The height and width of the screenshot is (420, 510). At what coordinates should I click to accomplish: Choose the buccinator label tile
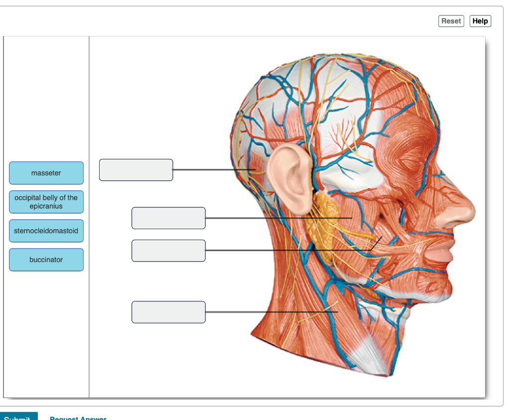[46, 260]
